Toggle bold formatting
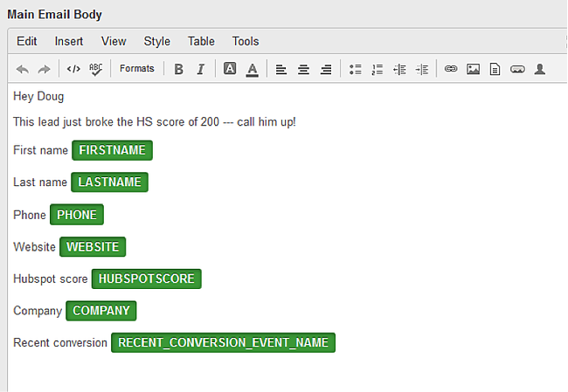Screen dimensions: 568x392 point(178,69)
